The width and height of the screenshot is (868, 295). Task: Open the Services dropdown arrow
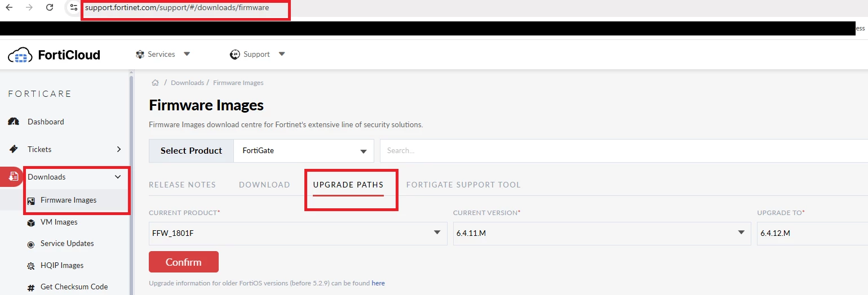187,55
